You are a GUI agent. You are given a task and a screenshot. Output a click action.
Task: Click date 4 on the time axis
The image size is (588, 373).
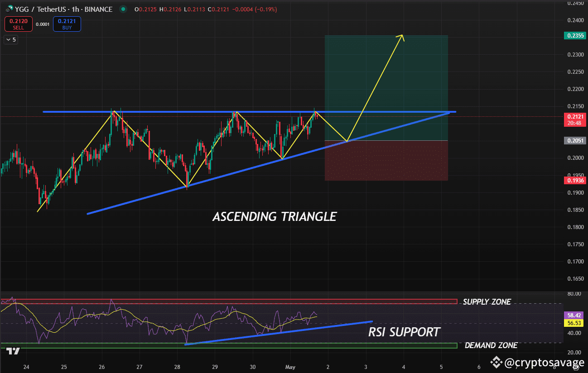coord(404,367)
